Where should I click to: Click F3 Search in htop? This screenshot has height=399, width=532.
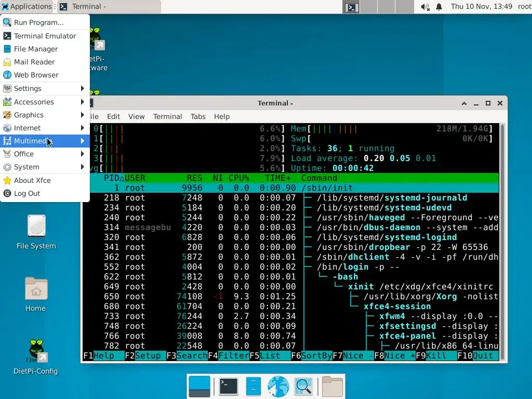(187, 355)
